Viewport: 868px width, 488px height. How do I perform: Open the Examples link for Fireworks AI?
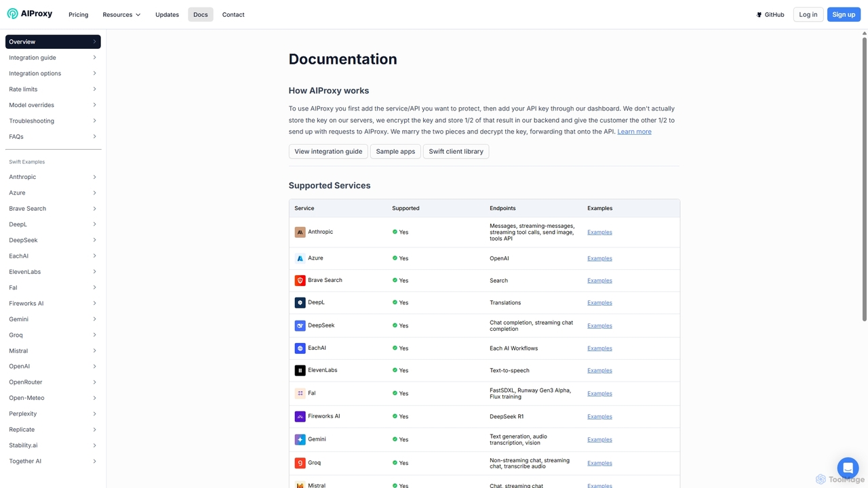599,416
